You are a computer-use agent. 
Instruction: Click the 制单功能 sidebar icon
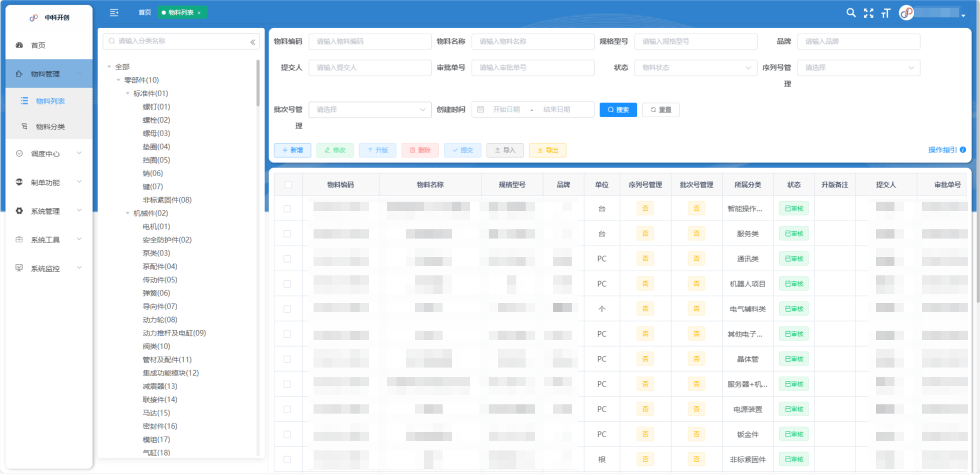point(19,182)
